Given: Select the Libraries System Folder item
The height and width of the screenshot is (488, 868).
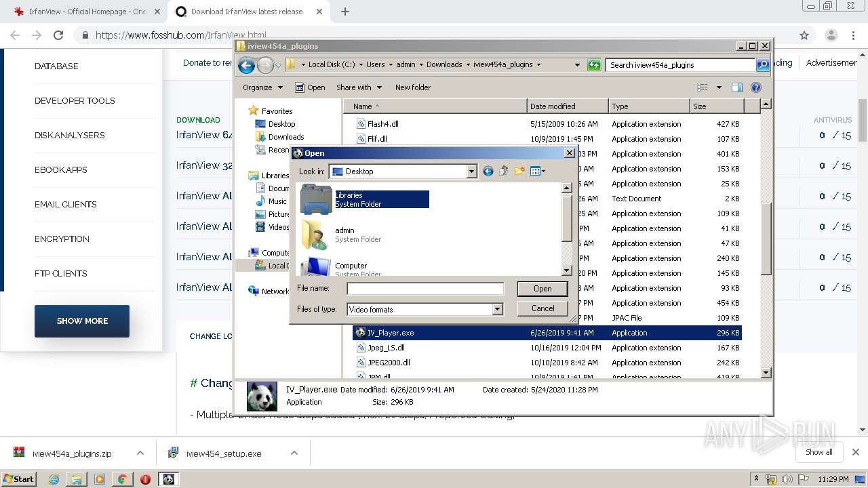Looking at the screenshot, I should coord(365,199).
